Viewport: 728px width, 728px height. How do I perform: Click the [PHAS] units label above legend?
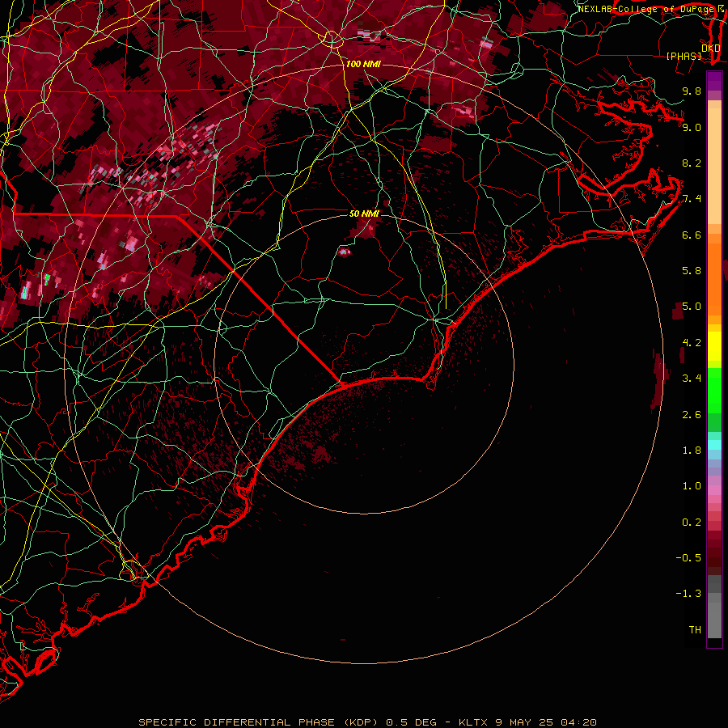point(684,56)
